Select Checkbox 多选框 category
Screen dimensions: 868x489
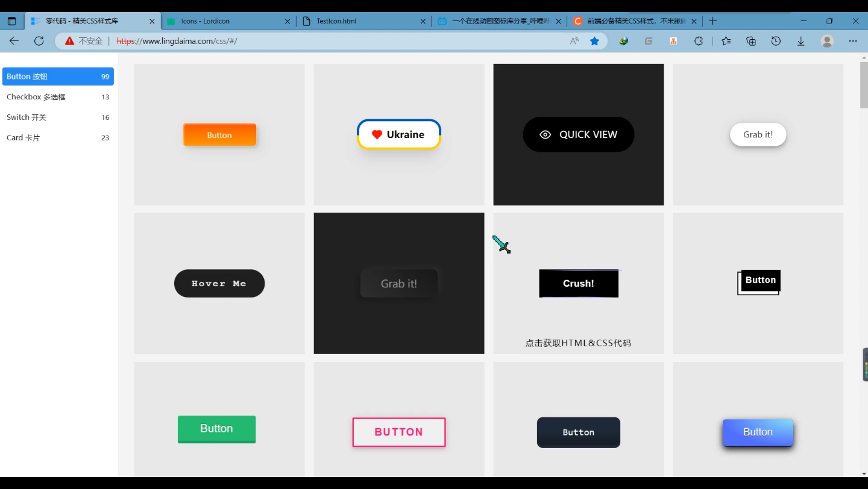58,97
